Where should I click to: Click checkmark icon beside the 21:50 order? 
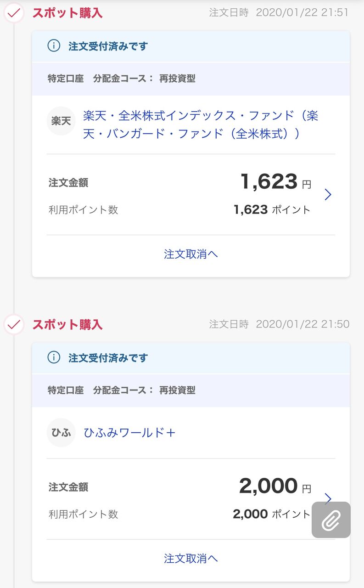click(x=14, y=325)
